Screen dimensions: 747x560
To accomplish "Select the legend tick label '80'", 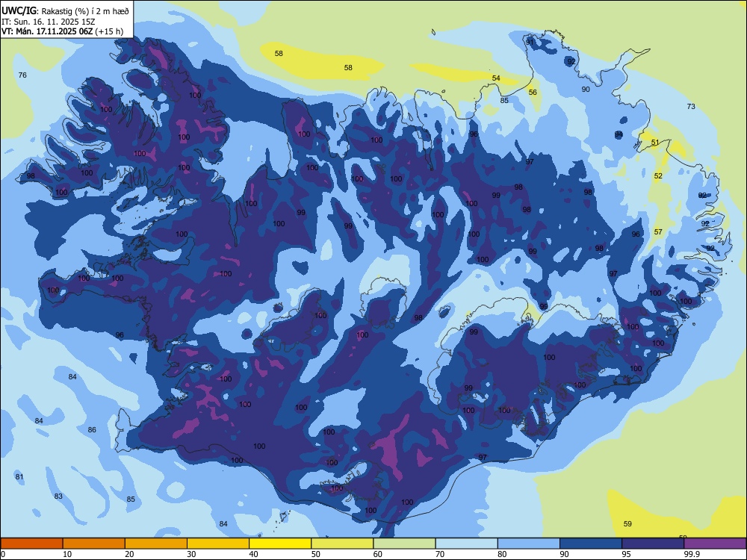I will tap(502, 554).
